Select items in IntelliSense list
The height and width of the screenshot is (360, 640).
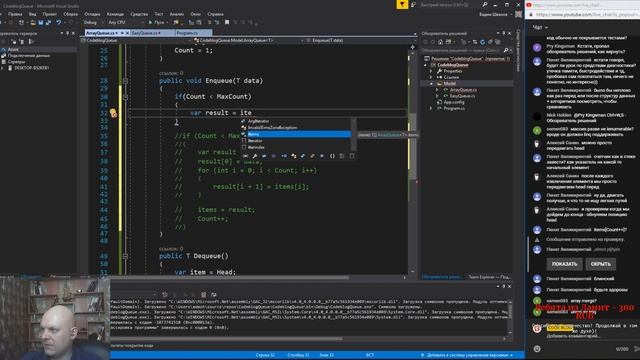[x=296, y=134]
